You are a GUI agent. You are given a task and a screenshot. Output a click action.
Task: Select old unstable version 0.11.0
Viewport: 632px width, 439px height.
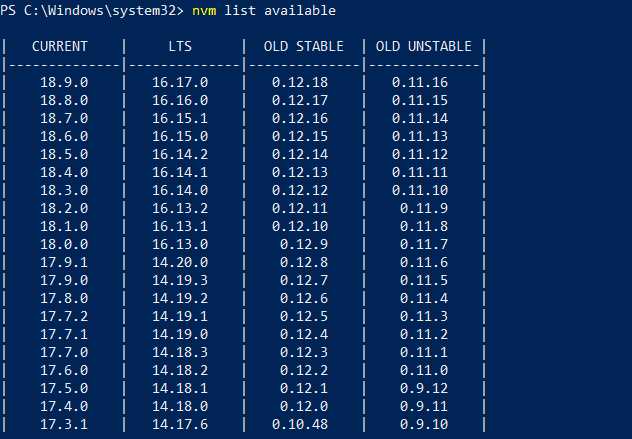tap(424, 370)
